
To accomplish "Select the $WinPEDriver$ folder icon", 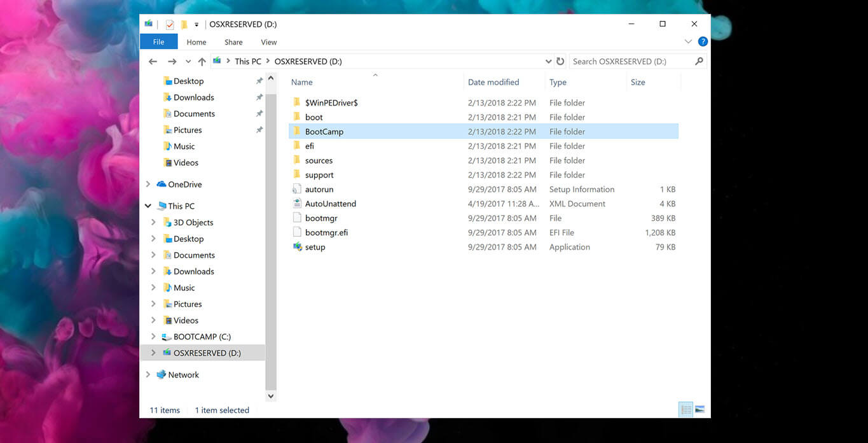I will click(x=297, y=102).
